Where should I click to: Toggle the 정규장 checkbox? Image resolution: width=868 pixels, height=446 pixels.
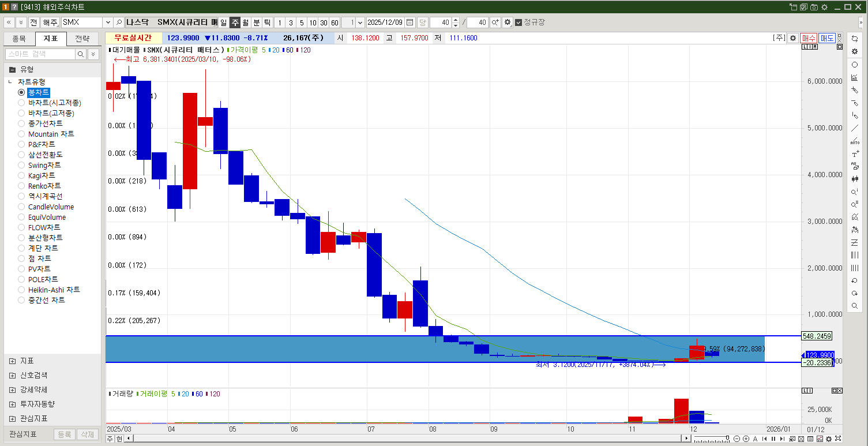518,23
